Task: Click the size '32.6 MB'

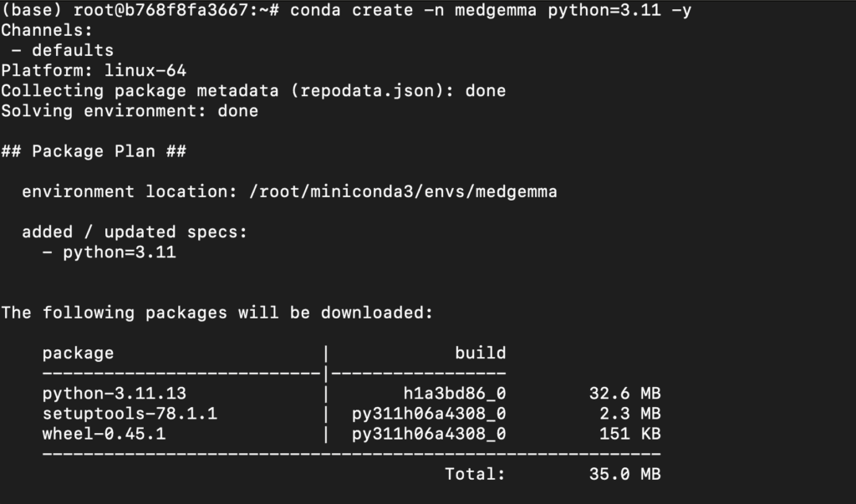Action: pyautogui.click(x=625, y=393)
